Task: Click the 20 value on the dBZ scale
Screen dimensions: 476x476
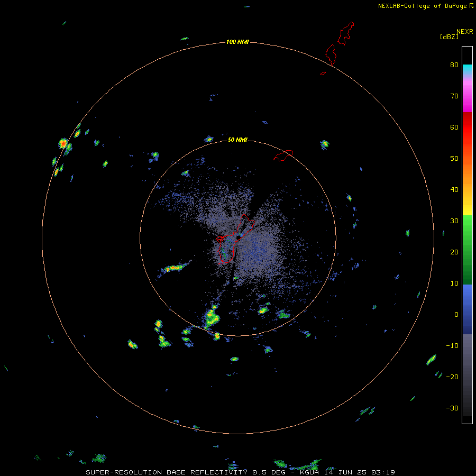Action: (x=454, y=252)
